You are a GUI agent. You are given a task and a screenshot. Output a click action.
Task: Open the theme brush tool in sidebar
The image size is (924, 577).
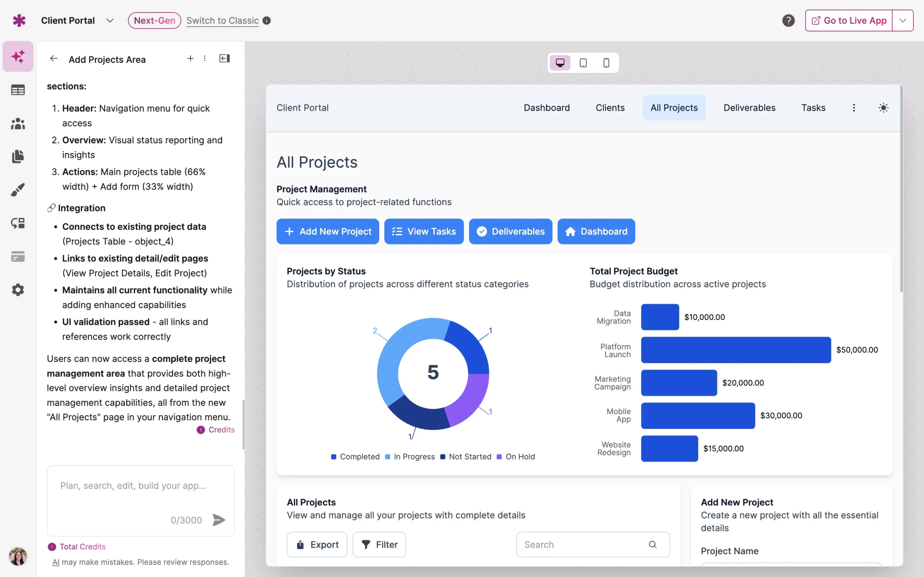[x=18, y=190]
